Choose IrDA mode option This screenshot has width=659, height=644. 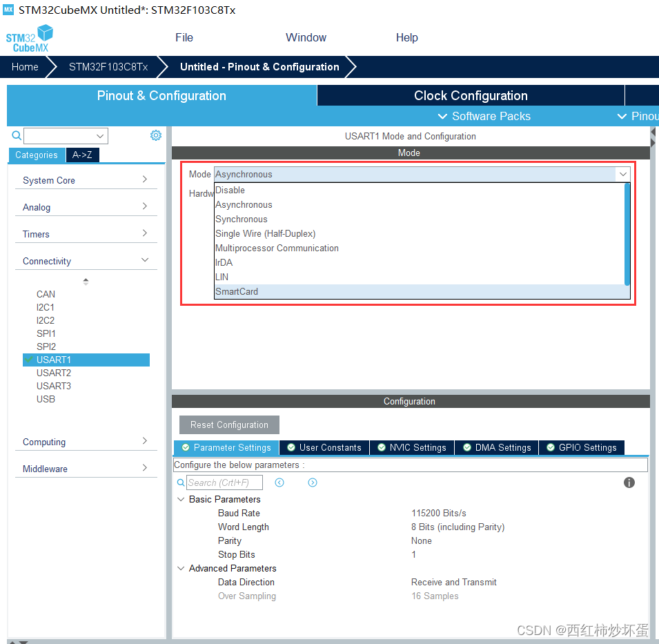pos(420,262)
